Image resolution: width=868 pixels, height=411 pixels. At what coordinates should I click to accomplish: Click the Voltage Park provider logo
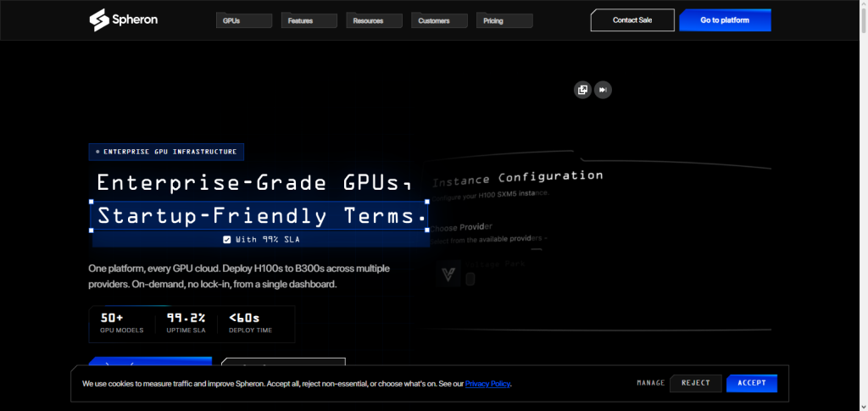tap(448, 275)
